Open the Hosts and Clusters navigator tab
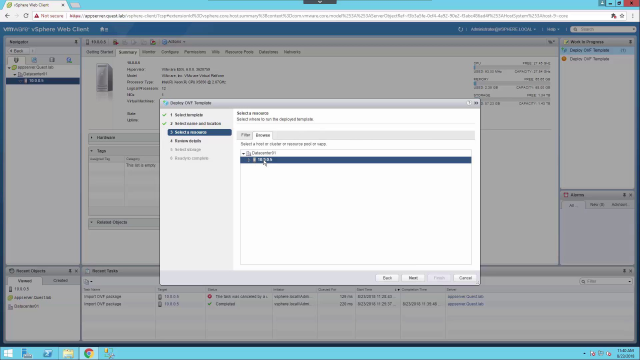The image size is (640, 360). [16, 60]
